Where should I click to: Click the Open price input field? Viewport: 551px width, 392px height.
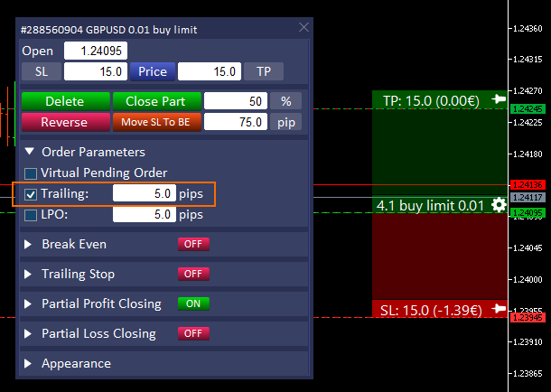pyautogui.click(x=96, y=51)
